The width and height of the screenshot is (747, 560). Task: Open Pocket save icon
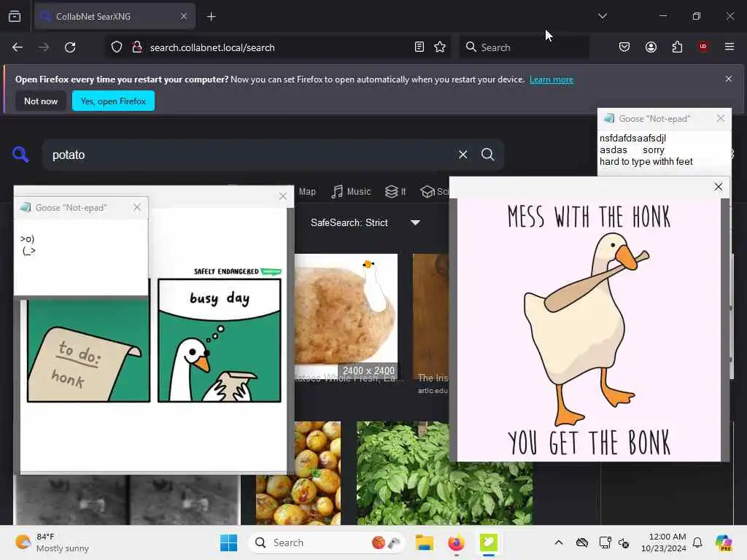point(624,47)
